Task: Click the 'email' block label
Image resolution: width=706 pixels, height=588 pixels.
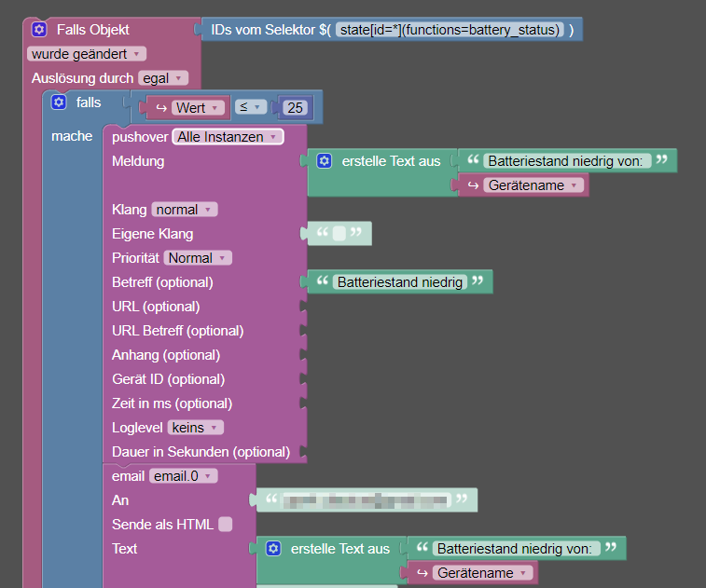Action: click(x=129, y=476)
